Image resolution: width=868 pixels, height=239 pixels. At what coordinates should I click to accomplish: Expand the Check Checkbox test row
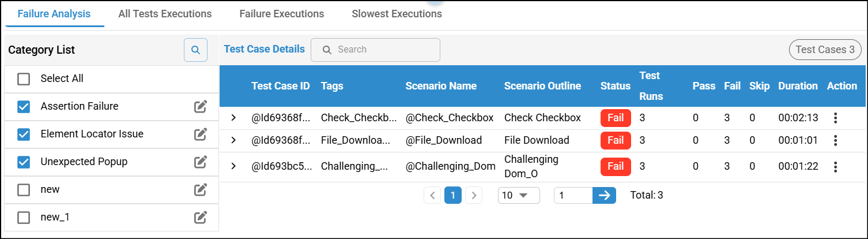coord(233,118)
